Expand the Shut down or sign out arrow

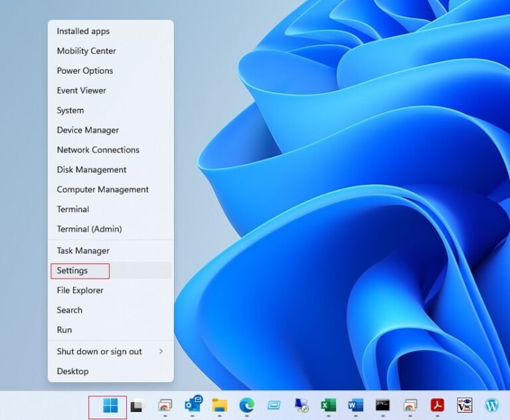(x=161, y=352)
